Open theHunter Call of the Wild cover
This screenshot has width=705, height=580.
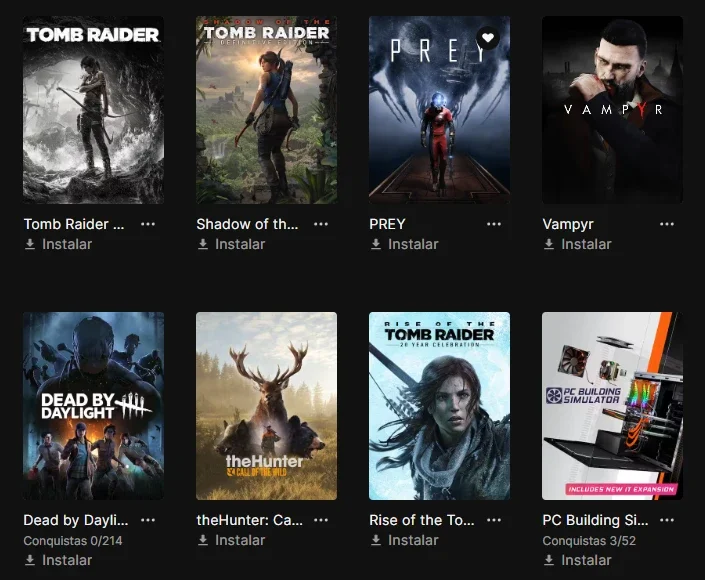tap(267, 406)
